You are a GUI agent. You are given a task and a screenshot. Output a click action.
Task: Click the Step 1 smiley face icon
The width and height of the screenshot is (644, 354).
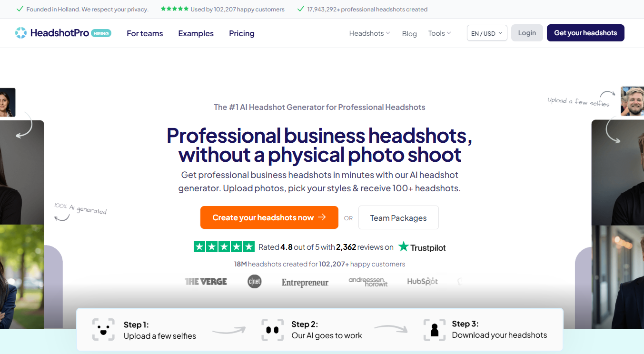103,330
